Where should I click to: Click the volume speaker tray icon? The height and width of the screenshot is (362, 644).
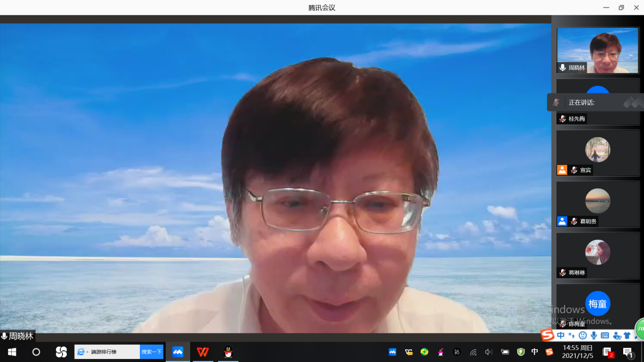(x=488, y=352)
